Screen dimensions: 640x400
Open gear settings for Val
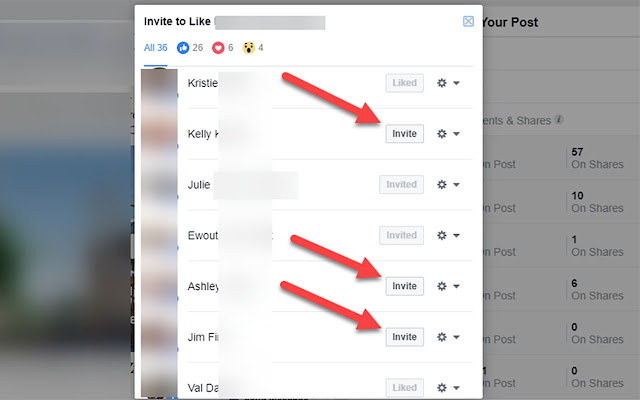[442, 387]
